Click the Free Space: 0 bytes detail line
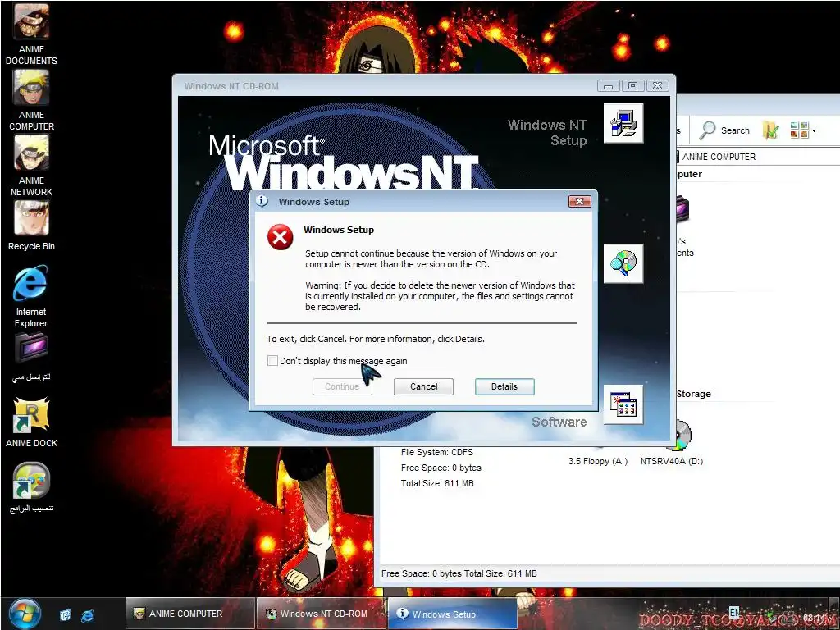This screenshot has width=840, height=630. tap(441, 468)
